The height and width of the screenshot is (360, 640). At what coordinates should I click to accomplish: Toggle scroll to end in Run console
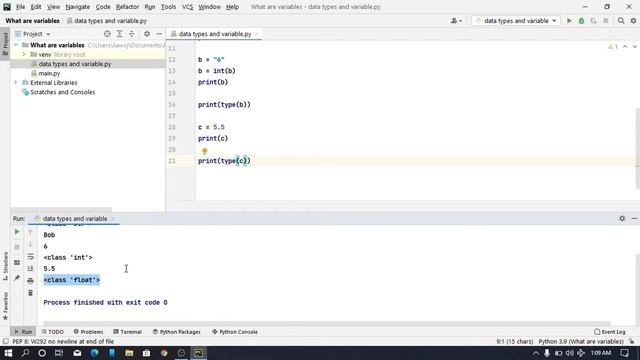[30, 269]
